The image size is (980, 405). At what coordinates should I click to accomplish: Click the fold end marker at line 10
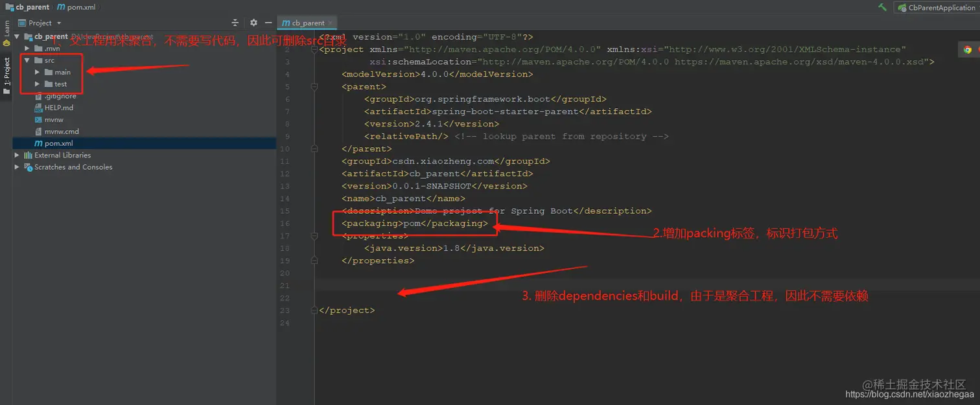315,148
